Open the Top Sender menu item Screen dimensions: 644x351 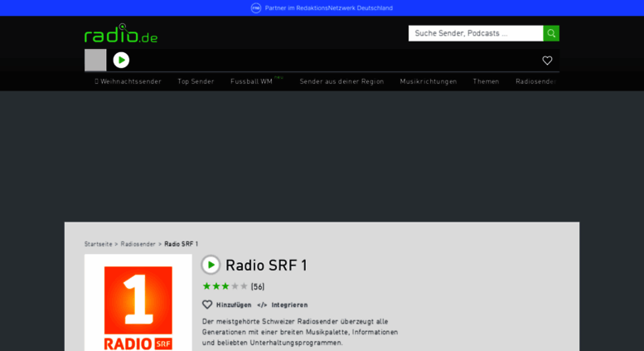[196, 81]
